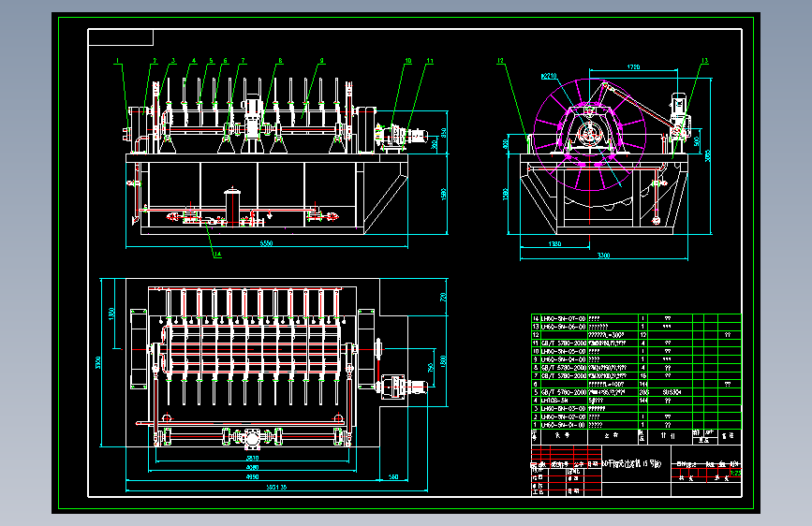Click the LH60-SN-06-00 cell in row 13
Image resolution: width=812 pixels, height=526 pixels.
(x=564, y=328)
